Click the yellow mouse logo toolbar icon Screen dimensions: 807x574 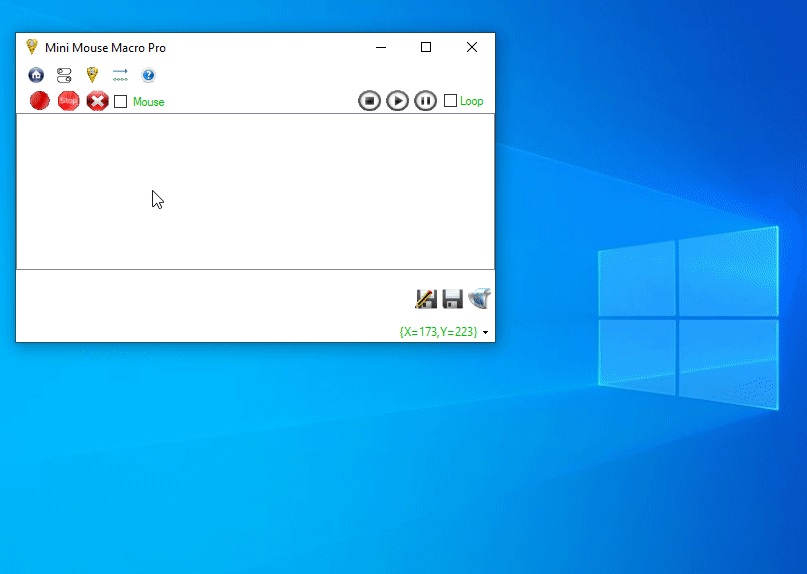click(x=92, y=75)
